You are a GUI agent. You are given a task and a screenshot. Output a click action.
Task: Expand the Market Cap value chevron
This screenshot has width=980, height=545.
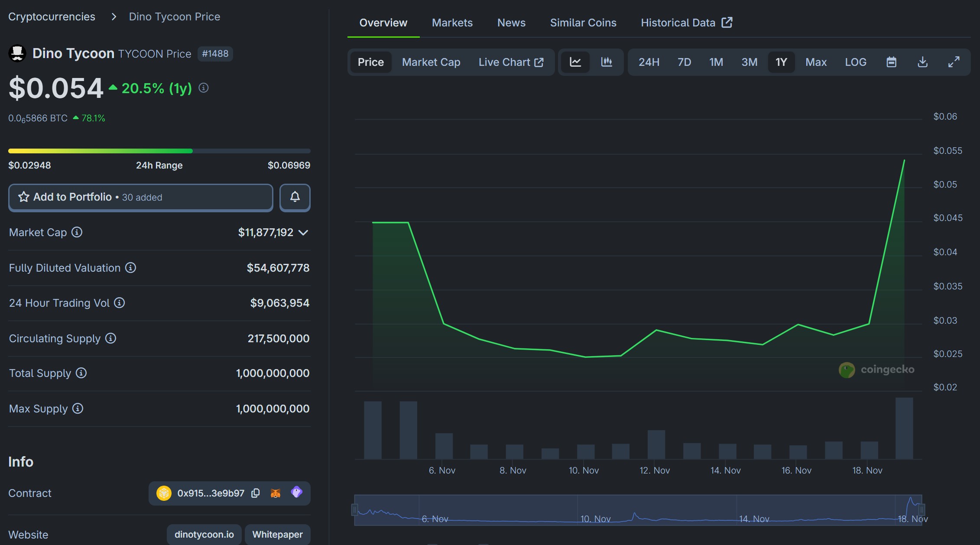(x=304, y=233)
